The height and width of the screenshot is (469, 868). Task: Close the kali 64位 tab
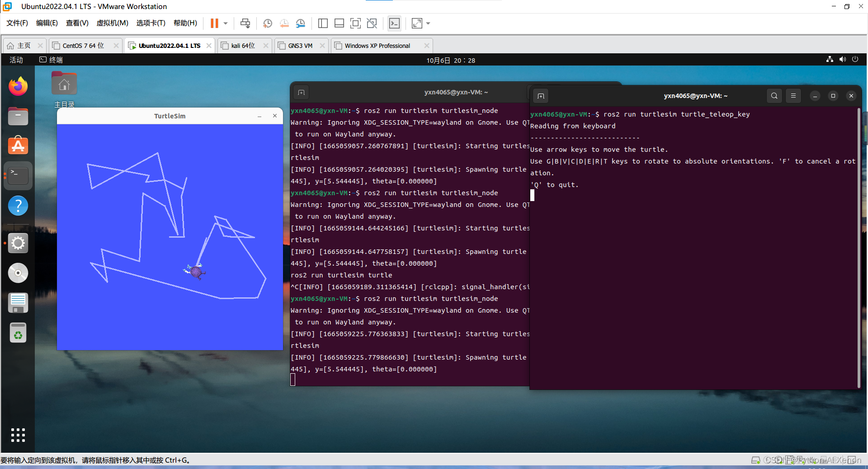pos(266,46)
